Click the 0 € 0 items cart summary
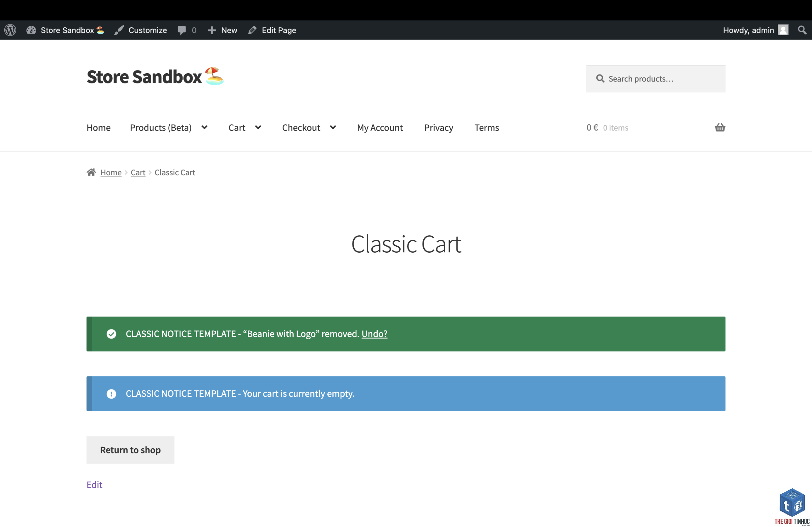The image size is (812, 527). point(607,127)
